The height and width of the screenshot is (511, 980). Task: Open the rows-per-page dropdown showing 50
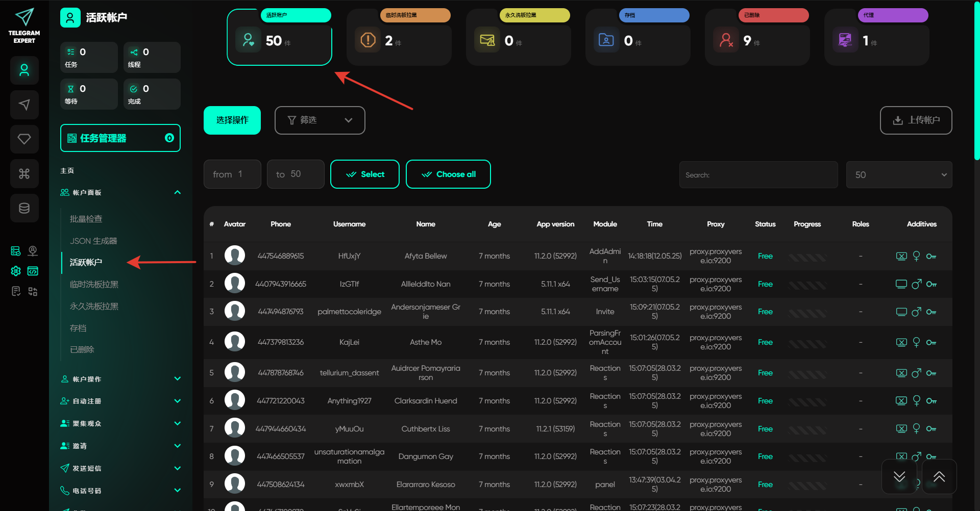click(898, 175)
